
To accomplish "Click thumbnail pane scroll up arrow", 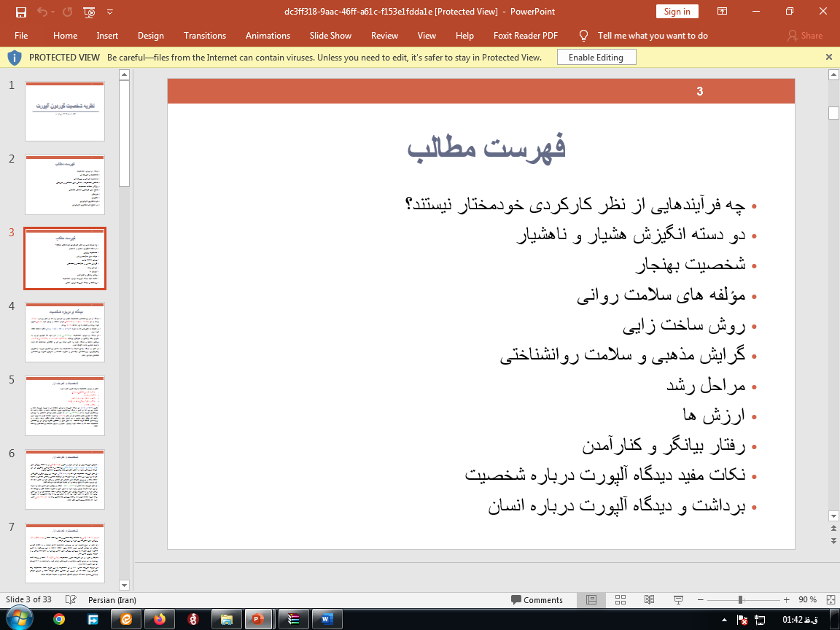I will pos(124,75).
